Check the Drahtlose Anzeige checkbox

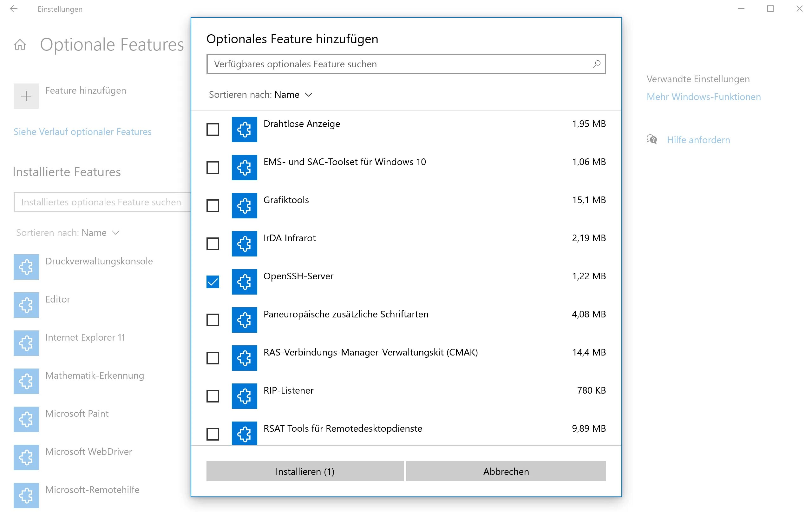click(x=213, y=129)
